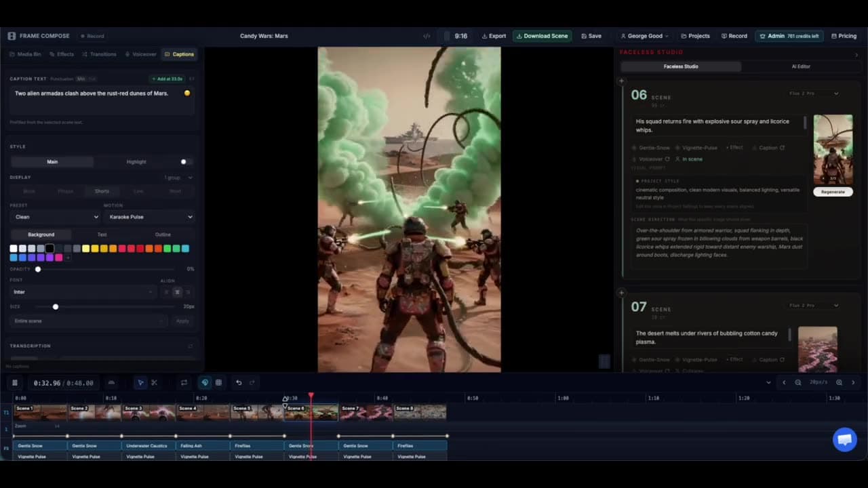
Task: Open the Font dropdown showing Inter
Action: pos(83,292)
